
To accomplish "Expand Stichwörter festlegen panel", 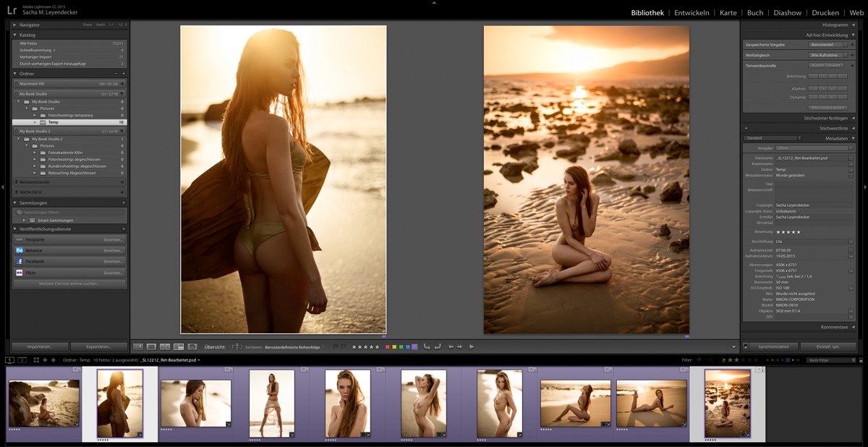I will [854, 118].
